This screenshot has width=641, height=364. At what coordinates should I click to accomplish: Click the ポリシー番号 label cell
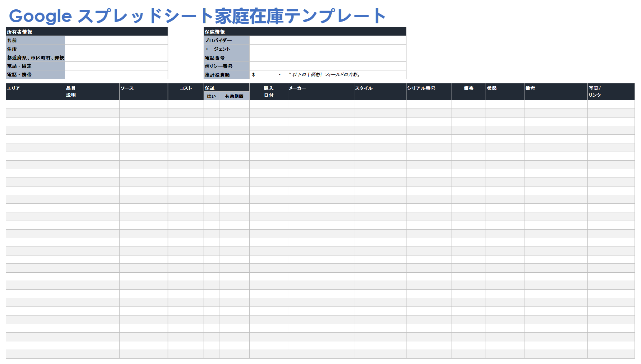[x=227, y=66]
